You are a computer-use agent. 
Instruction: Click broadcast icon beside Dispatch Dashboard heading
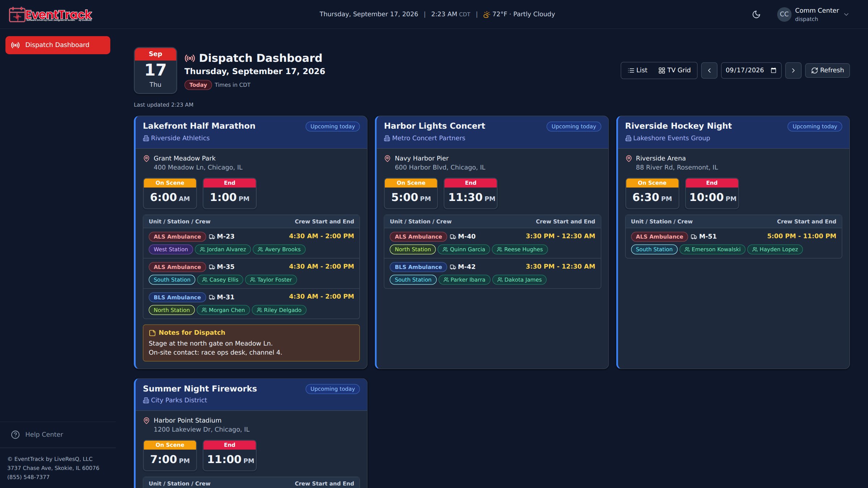190,58
